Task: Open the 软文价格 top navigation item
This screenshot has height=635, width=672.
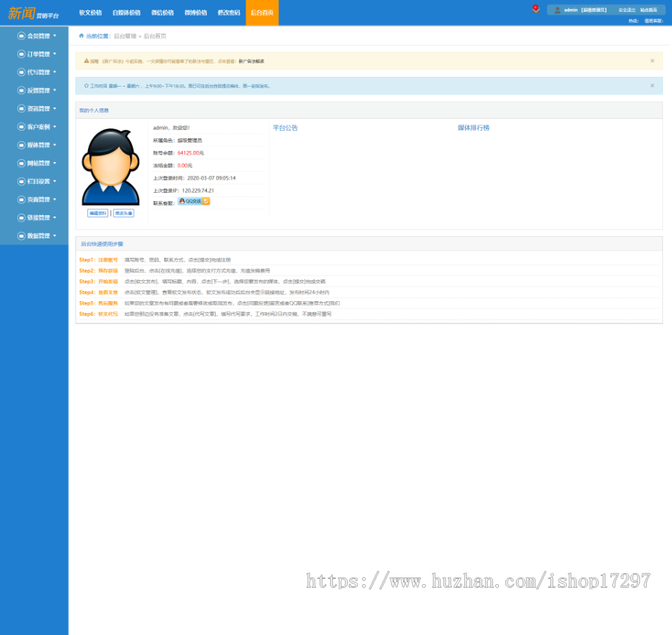Action: tap(90, 13)
